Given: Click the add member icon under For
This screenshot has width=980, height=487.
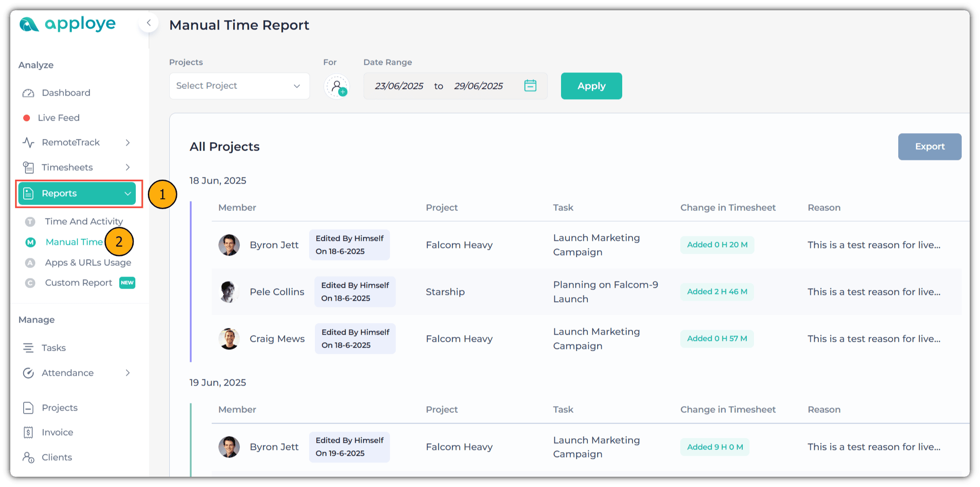Looking at the screenshot, I should (337, 86).
